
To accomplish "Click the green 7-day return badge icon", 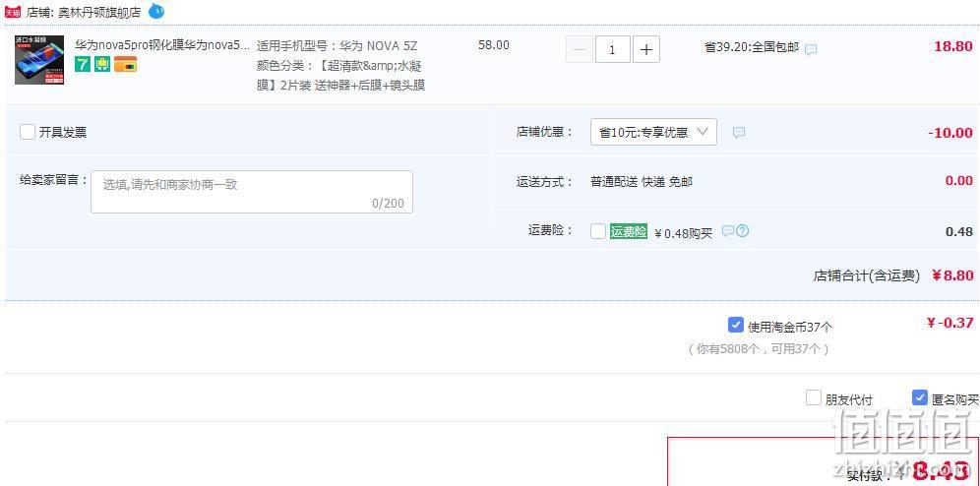I will point(83,64).
